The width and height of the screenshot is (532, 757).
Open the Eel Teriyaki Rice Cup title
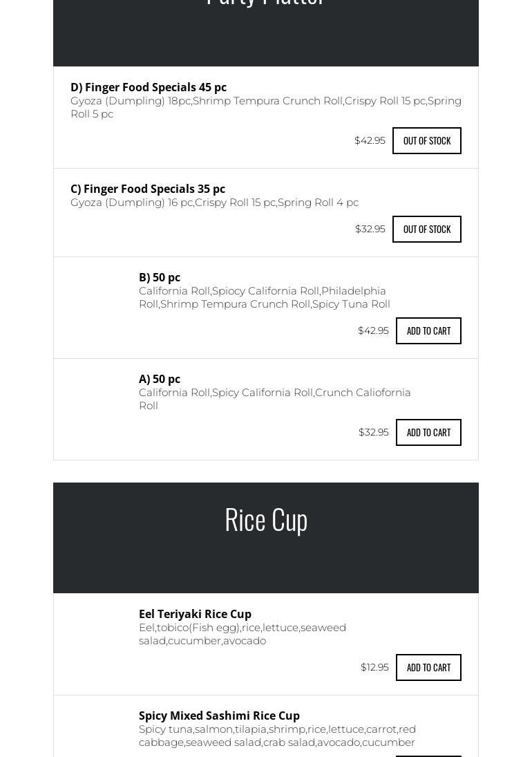click(195, 614)
